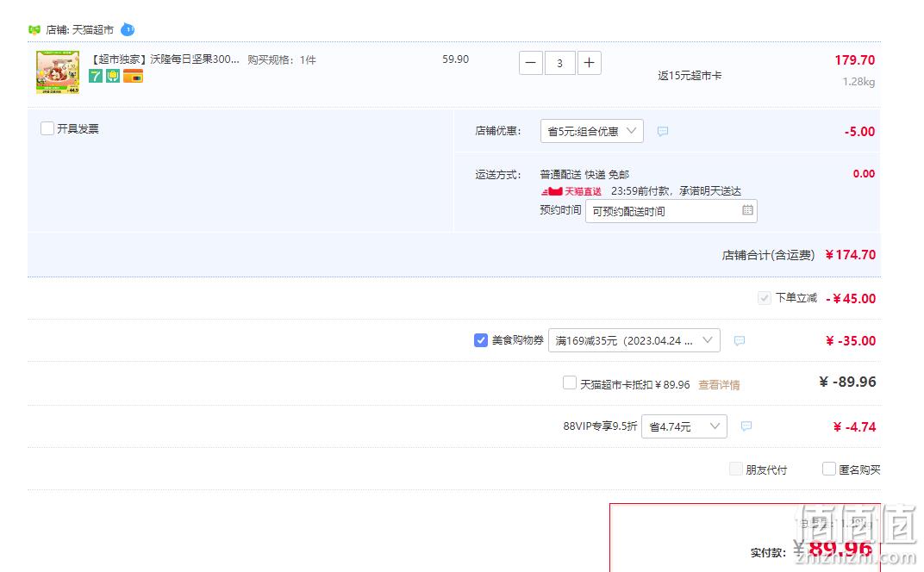Click the 返15元超市卡 text

pyautogui.click(x=690, y=76)
